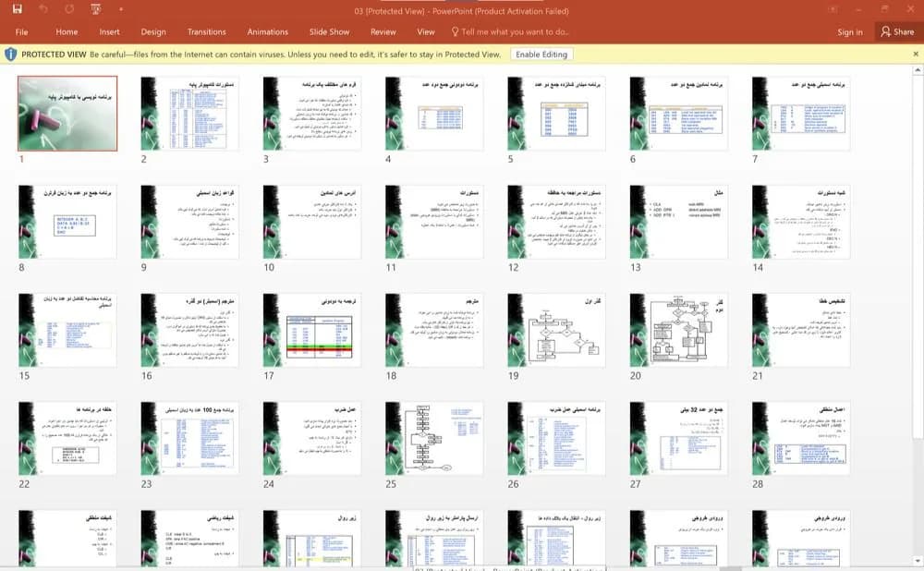Click the scroll down arrow of slide sorter
Image resolution: width=924 pixels, height=571 pixels.
click(918, 561)
